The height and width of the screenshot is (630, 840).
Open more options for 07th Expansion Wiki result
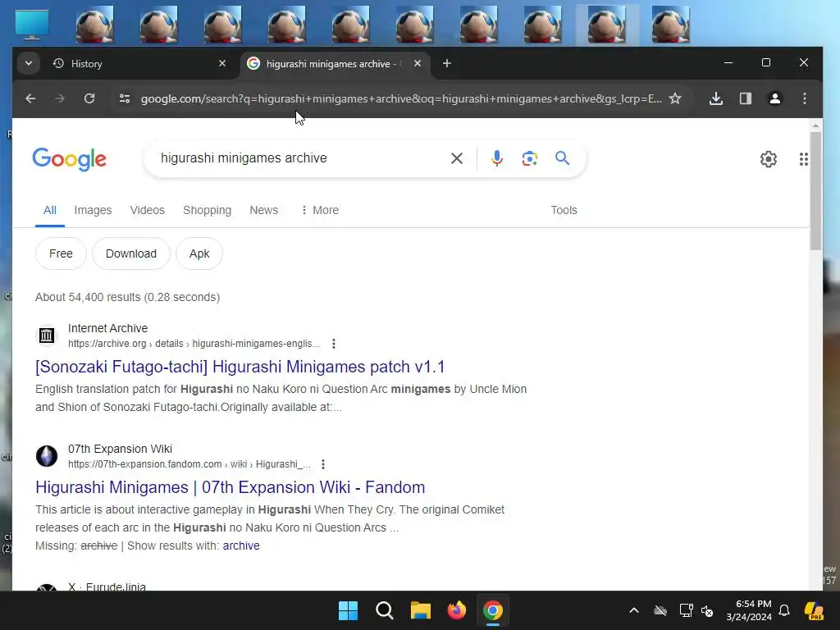pos(323,464)
